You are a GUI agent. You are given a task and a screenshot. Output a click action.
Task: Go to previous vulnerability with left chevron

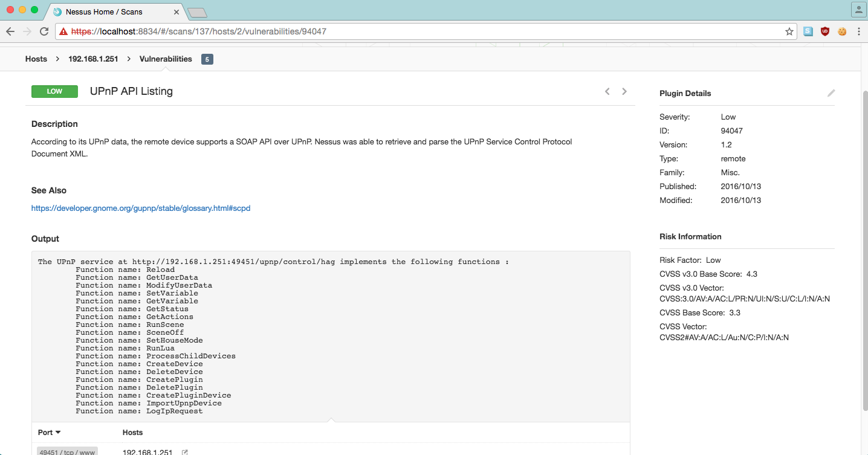coord(607,91)
